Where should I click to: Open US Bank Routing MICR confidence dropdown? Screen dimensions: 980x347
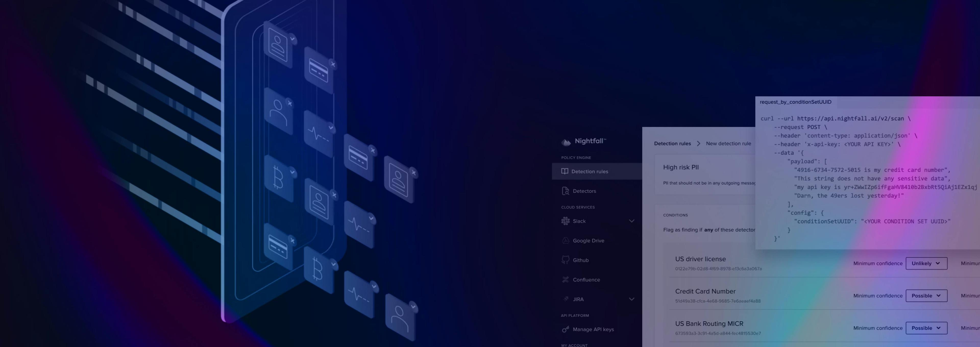[x=926, y=328]
